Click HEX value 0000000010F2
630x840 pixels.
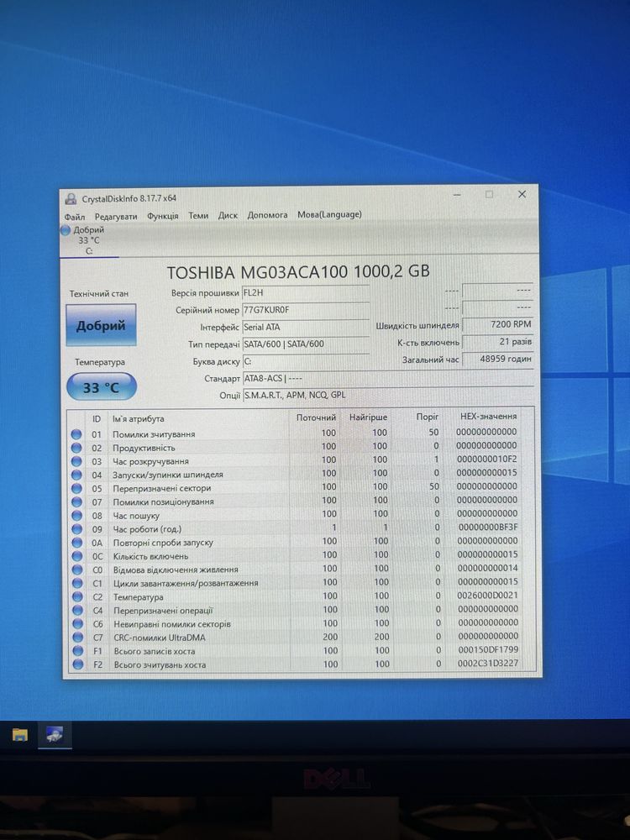coord(487,459)
